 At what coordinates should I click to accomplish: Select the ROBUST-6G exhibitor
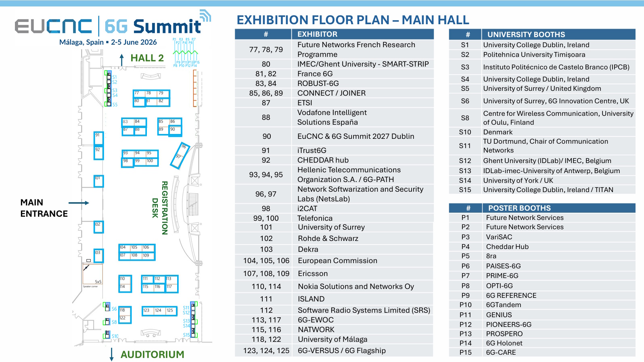(x=318, y=84)
